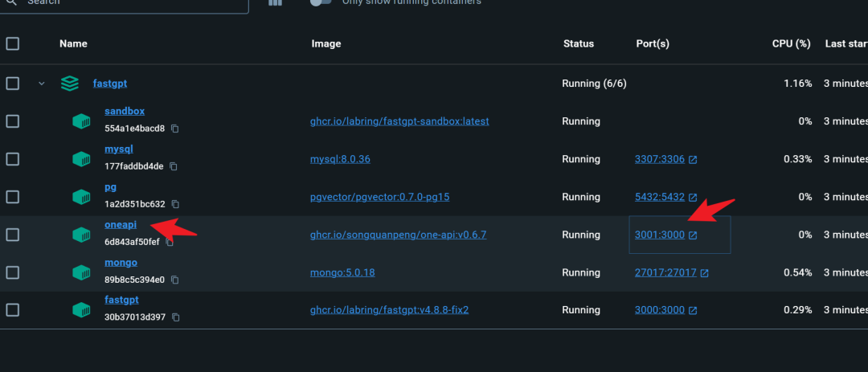Check the select-all checkbox in header

pos(13,44)
